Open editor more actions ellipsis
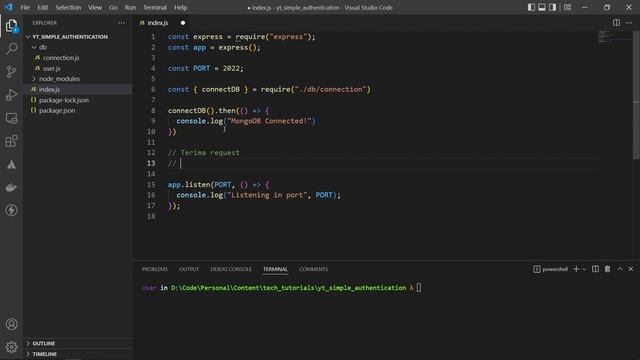This screenshot has height=360, width=640. coord(629,23)
